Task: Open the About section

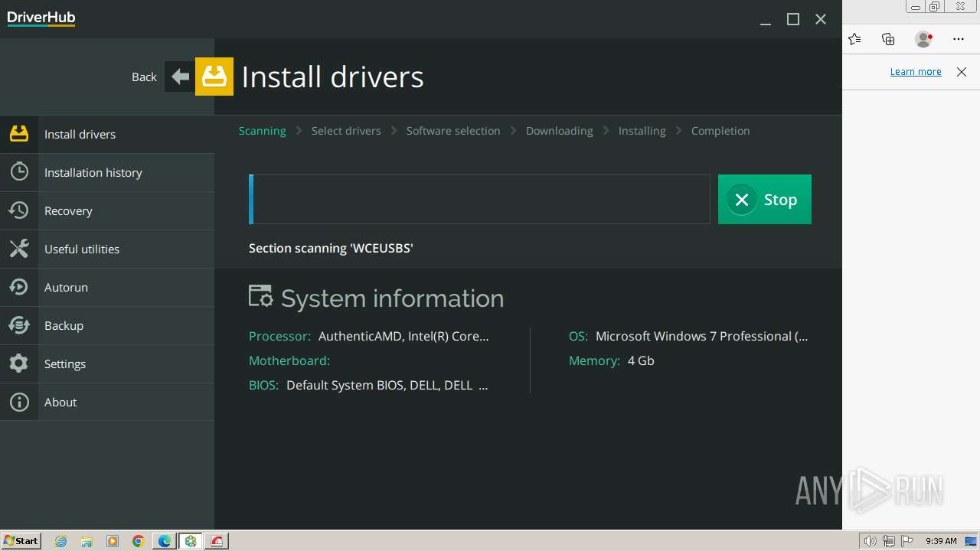Action: pyautogui.click(x=107, y=402)
